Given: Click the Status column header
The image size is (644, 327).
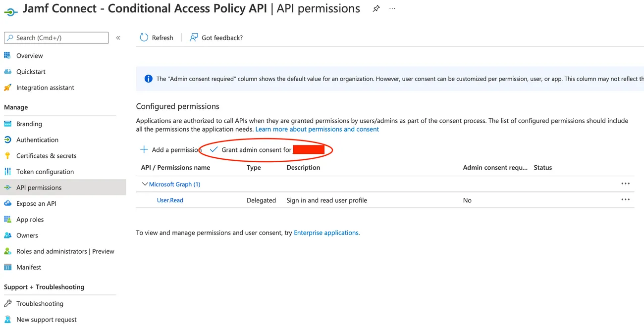Looking at the screenshot, I should (542, 167).
